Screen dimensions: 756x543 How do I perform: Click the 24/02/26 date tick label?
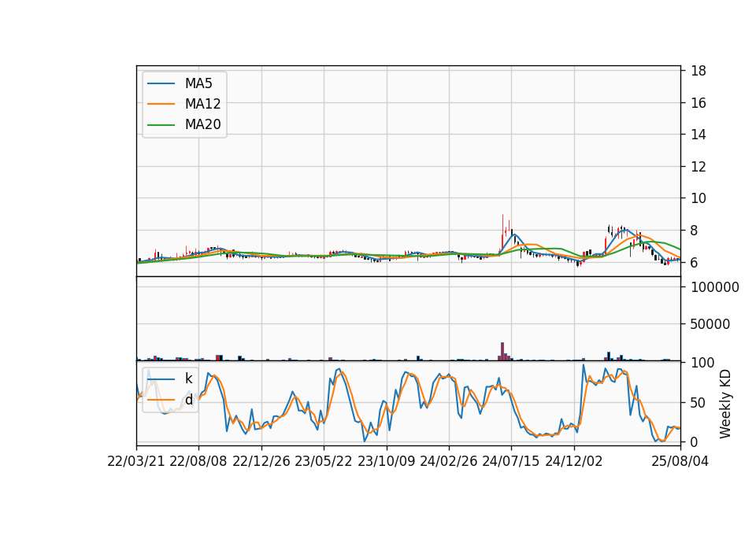click(x=449, y=461)
